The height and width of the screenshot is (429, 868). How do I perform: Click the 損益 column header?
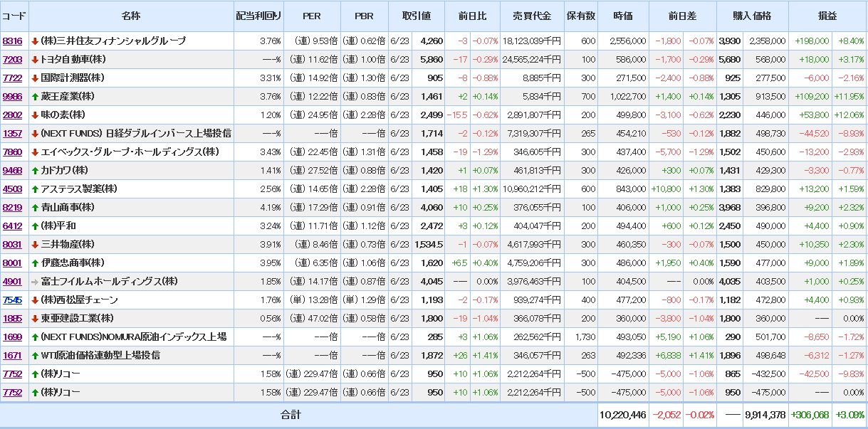827,16
